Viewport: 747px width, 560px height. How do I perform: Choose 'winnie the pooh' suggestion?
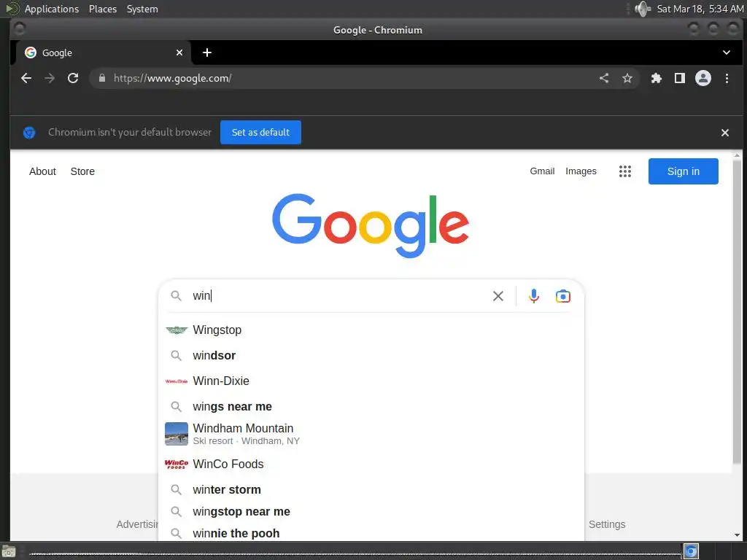click(x=371, y=533)
